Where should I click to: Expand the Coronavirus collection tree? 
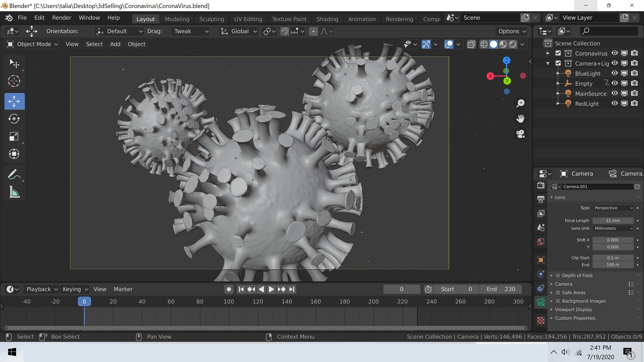pyautogui.click(x=548, y=53)
